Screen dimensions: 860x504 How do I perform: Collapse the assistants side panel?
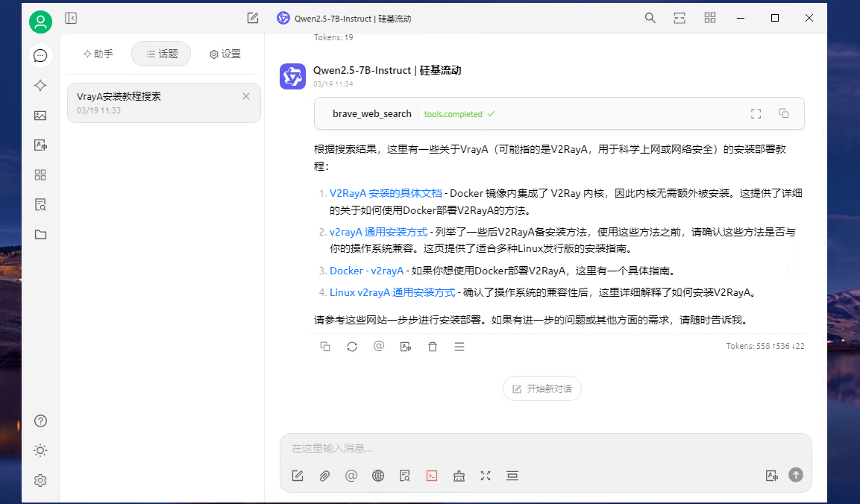click(x=71, y=18)
